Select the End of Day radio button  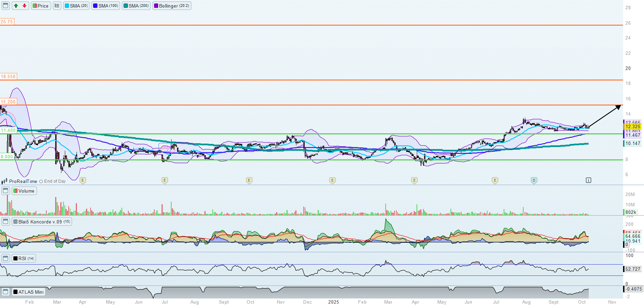(41, 182)
